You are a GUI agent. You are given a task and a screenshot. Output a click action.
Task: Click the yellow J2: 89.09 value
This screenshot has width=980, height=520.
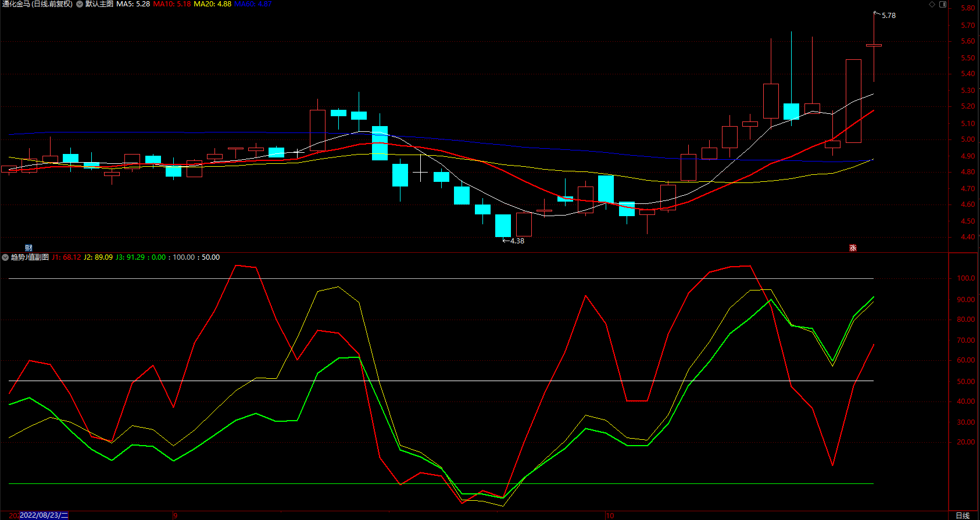click(98, 257)
